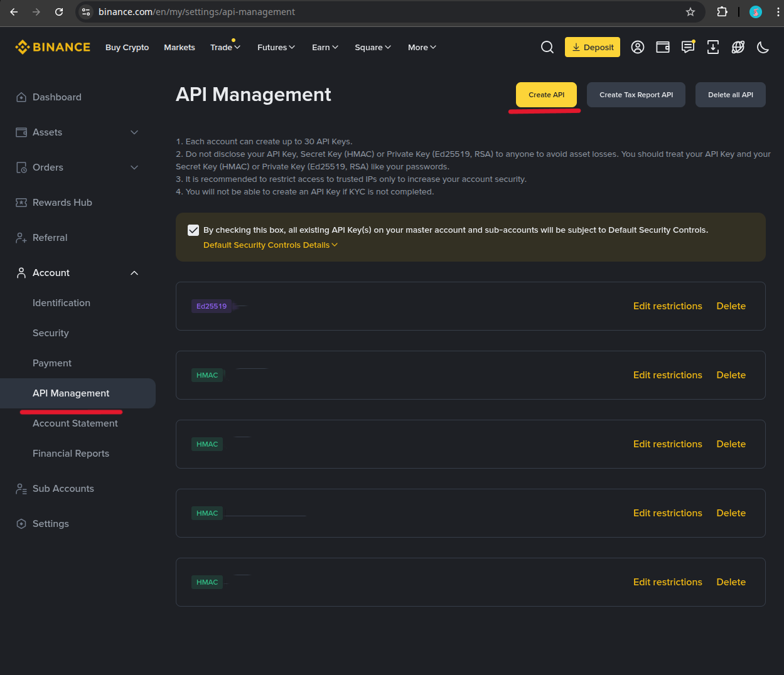Click the Sub Accounts icon
This screenshot has height=675, width=784.
tap(21, 489)
